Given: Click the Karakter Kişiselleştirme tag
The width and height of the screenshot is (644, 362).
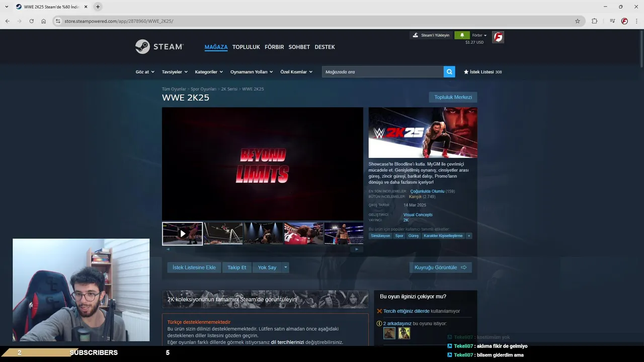Looking at the screenshot, I should (x=443, y=236).
